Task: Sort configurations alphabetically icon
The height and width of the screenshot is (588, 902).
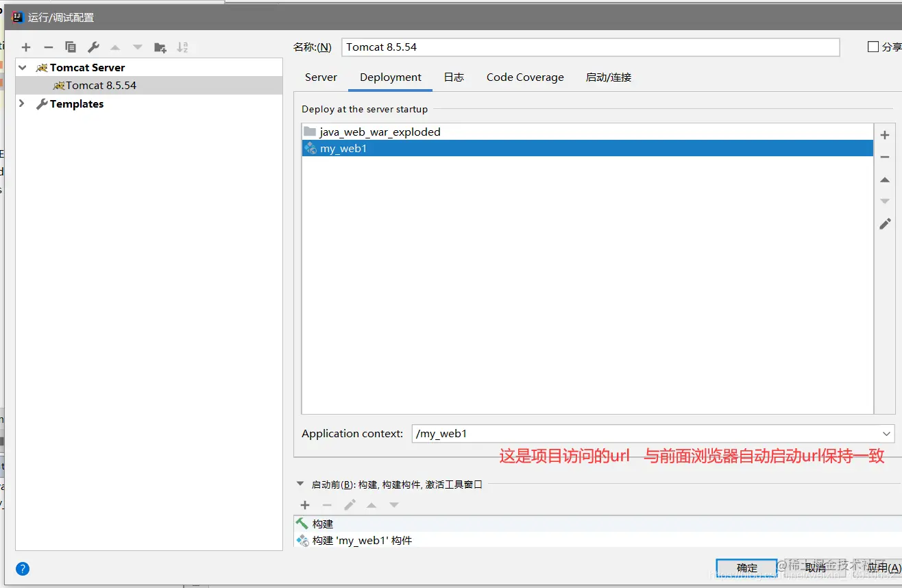Action: [182, 47]
